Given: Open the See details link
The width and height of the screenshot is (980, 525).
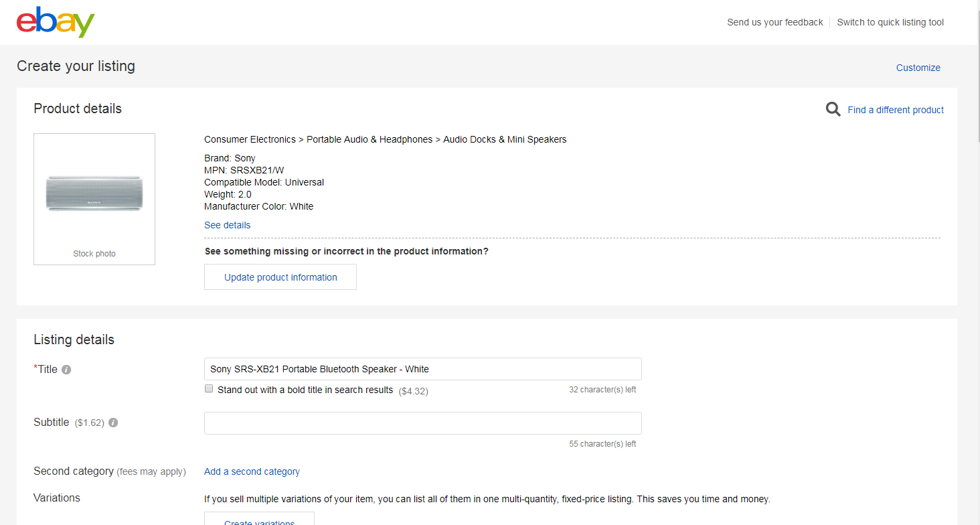Looking at the screenshot, I should coord(228,225).
